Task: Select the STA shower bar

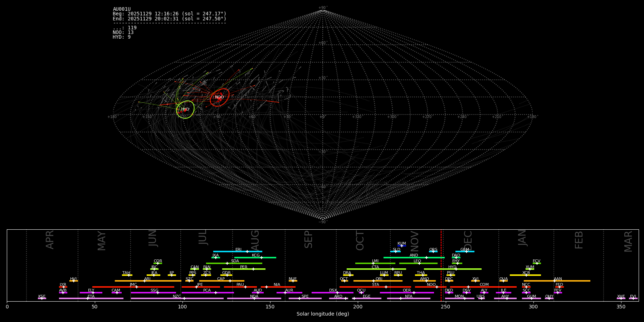Action: pos(375,287)
